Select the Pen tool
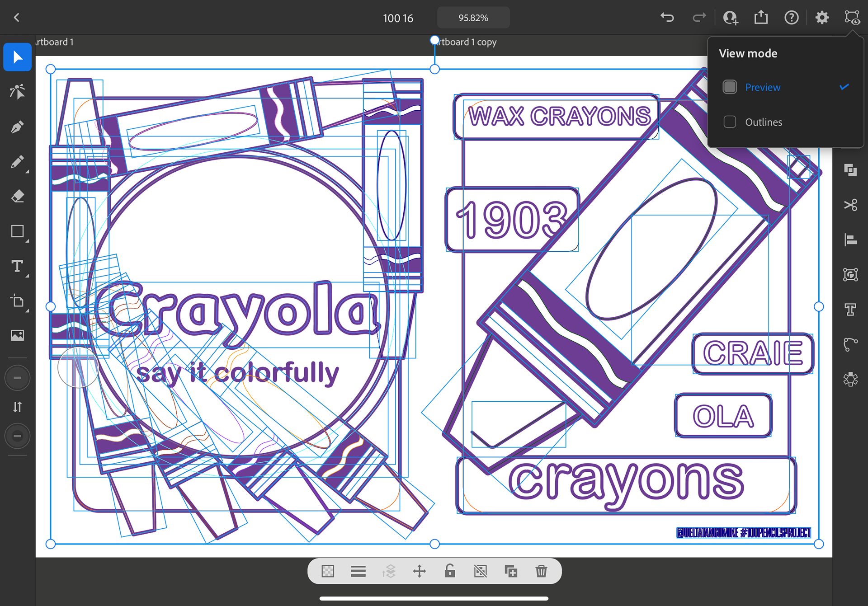The image size is (868, 606). point(17,127)
